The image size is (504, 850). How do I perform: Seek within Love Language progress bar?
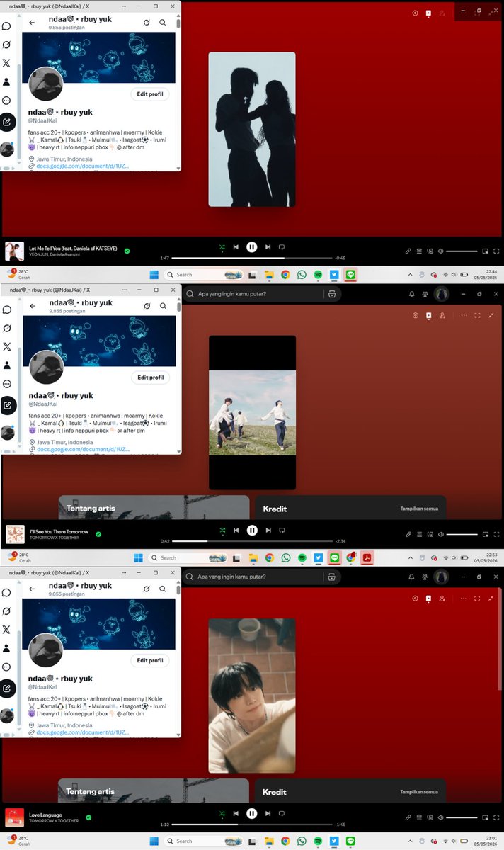click(x=253, y=824)
